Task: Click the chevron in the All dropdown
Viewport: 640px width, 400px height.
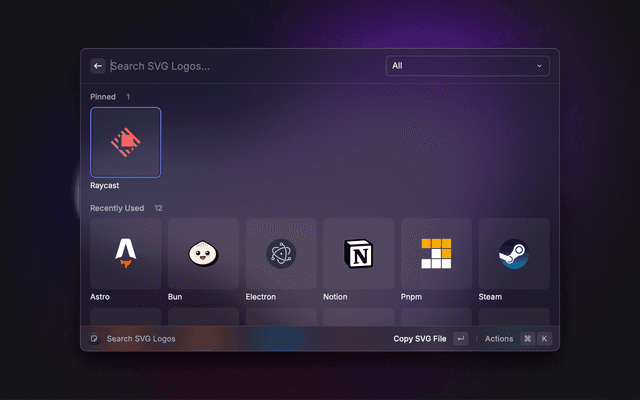Action: click(540, 66)
